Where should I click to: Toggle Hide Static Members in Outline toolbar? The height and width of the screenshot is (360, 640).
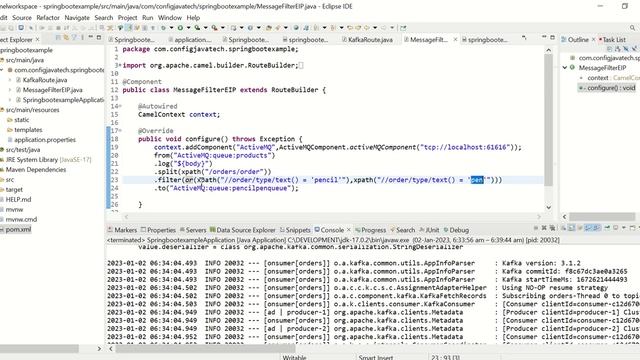[x=634, y=49]
